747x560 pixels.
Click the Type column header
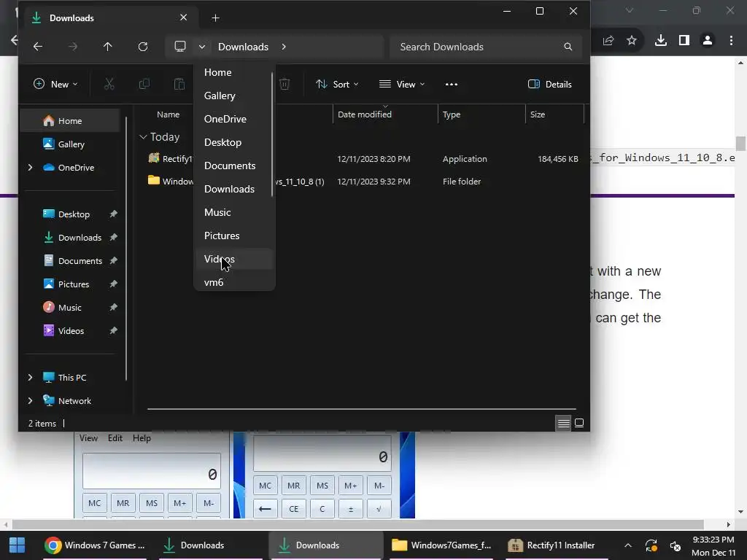[481, 114]
